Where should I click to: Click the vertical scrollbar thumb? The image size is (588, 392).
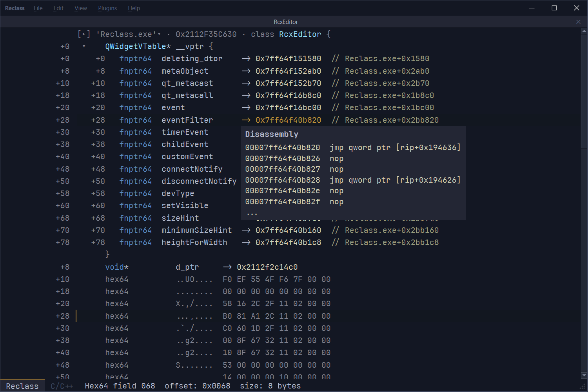(x=584, y=91)
